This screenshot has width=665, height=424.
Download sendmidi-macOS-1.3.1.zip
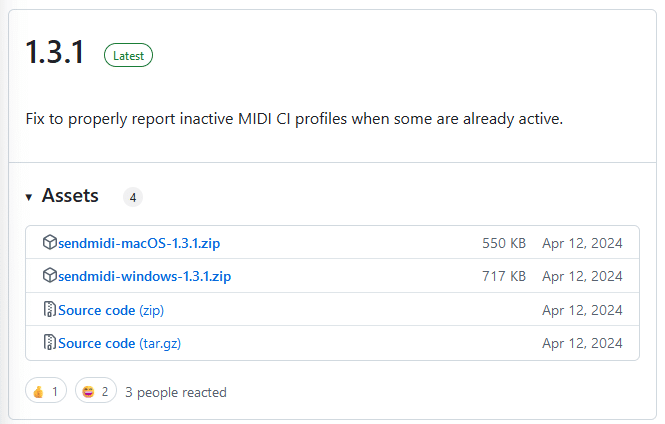point(139,243)
